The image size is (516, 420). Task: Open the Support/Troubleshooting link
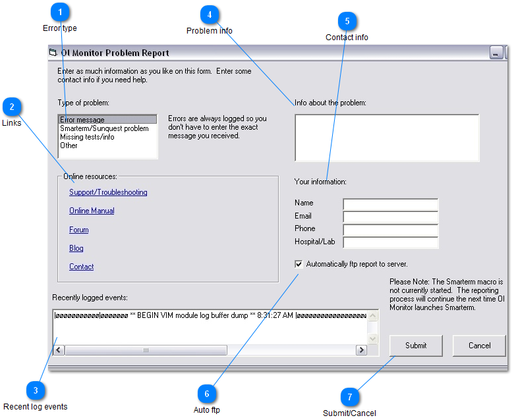point(108,192)
